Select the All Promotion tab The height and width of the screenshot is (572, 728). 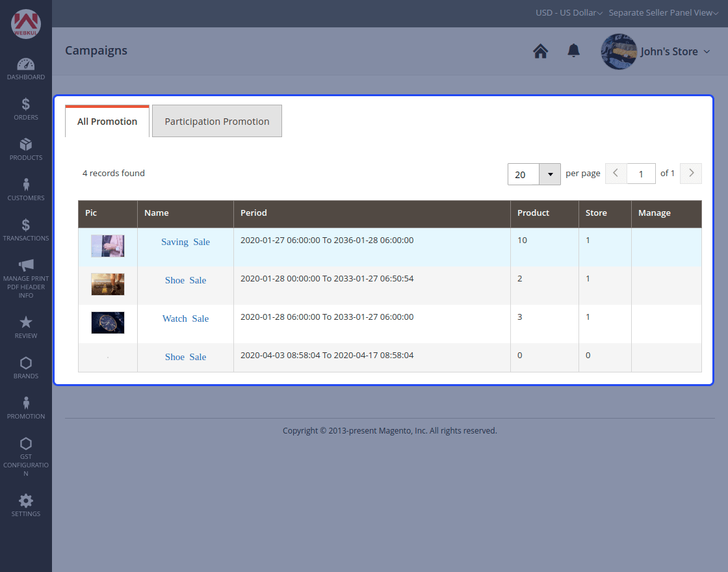(x=107, y=122)
